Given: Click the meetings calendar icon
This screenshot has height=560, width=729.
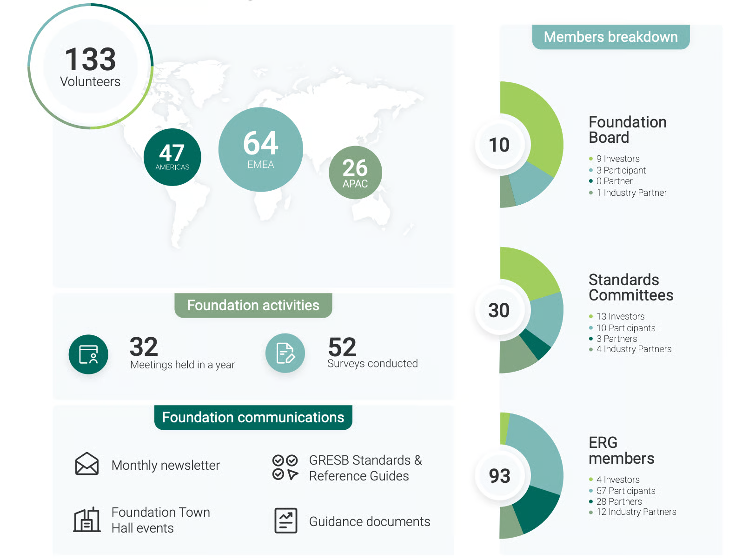Looking at the screenshot, I should (x=88, y=354).
